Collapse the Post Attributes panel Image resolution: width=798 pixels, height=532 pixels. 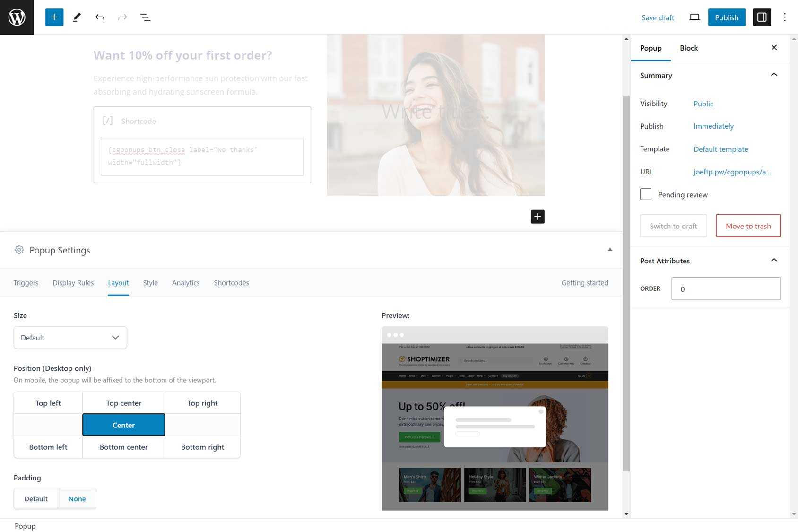click(x=774, y=260)
